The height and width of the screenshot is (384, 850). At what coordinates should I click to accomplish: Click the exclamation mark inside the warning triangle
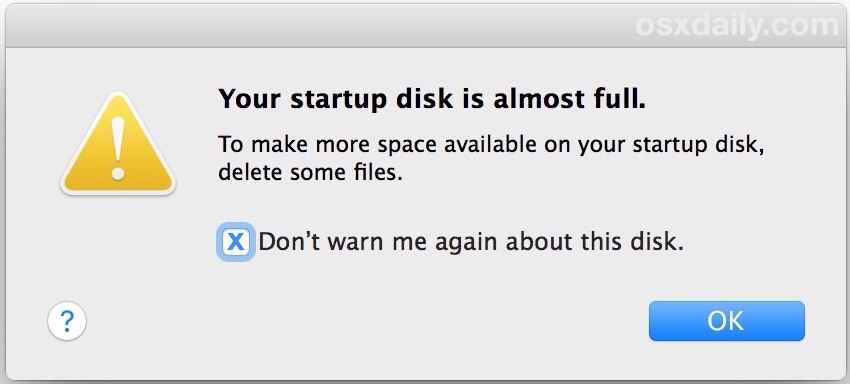(118, 148)
